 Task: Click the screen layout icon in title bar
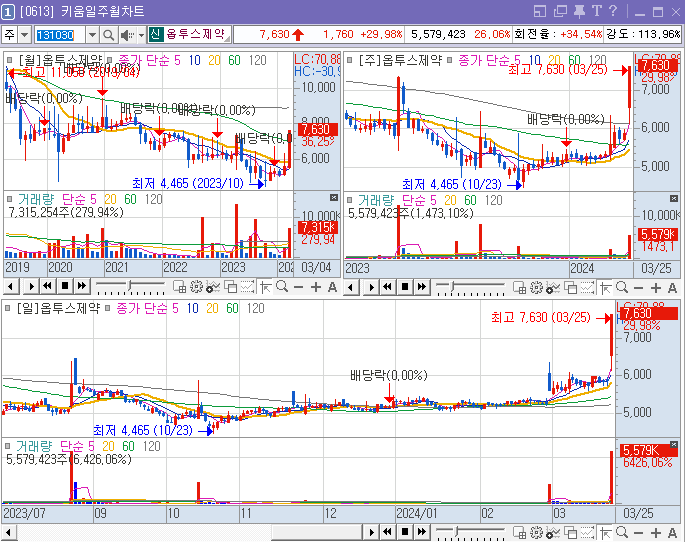coord(540,11)
